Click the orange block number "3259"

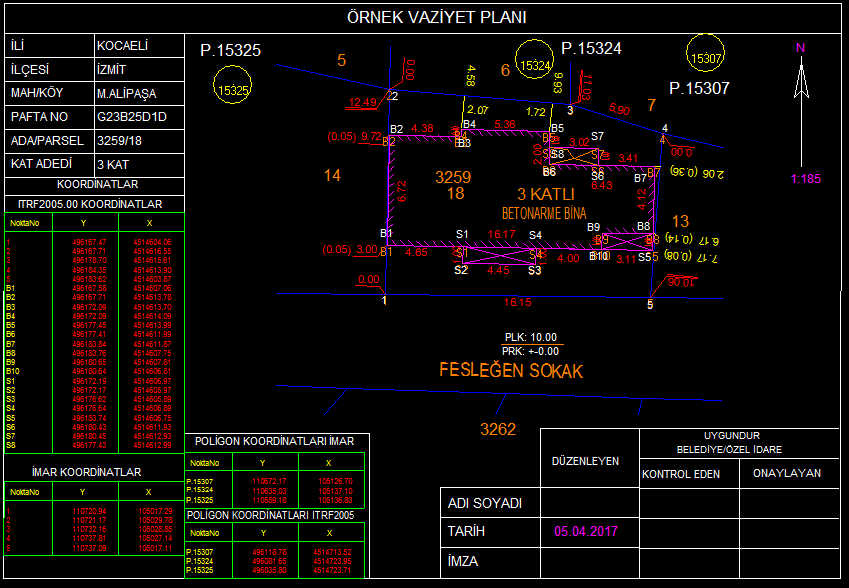pyautogui.click(x=453, y=177)
